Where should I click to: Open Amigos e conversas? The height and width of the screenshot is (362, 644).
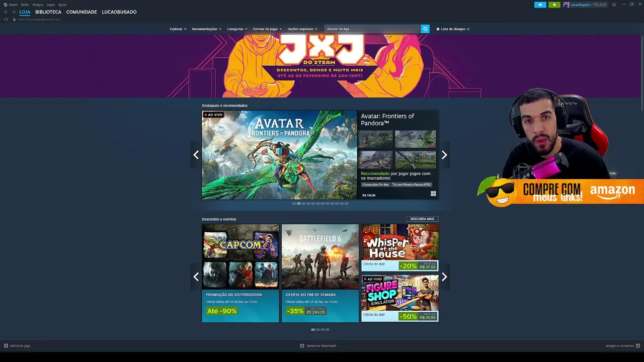pos(620,346)
